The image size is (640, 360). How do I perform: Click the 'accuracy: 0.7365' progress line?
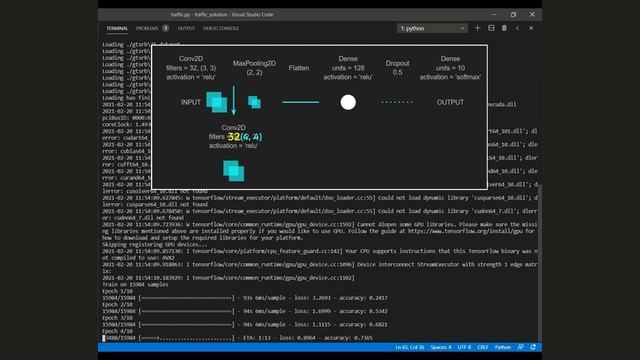pyautogui.click(x=237, y=338)
